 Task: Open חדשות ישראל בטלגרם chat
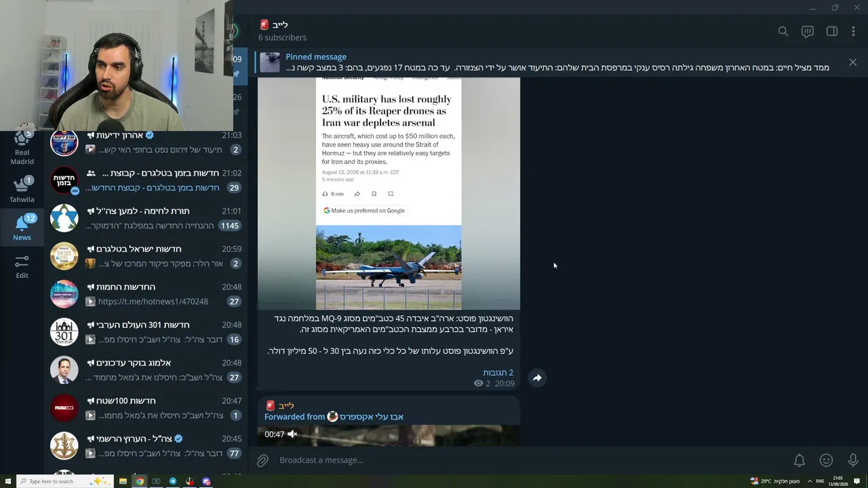(146, 256)
